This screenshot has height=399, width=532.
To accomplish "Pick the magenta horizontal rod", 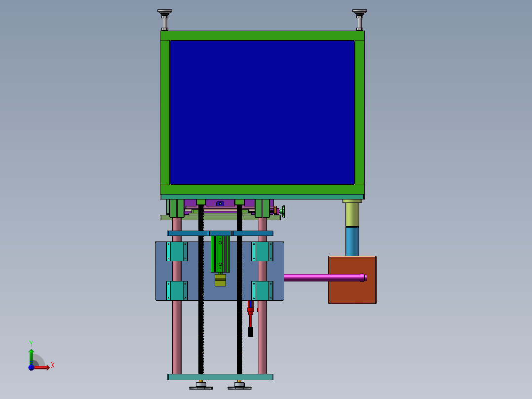I will click(x=321, y=278).
